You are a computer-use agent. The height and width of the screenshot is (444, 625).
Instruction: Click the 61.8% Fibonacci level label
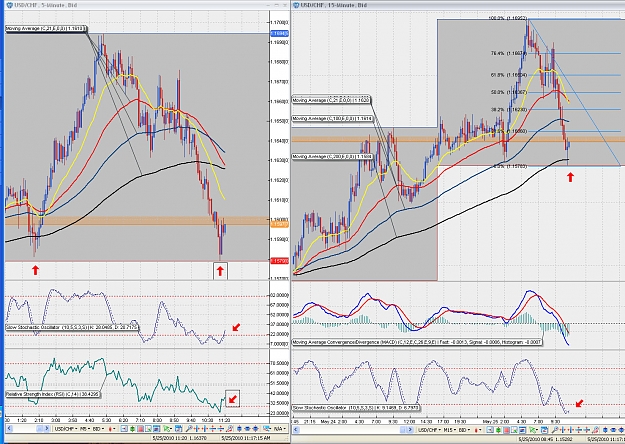[509, 75]
